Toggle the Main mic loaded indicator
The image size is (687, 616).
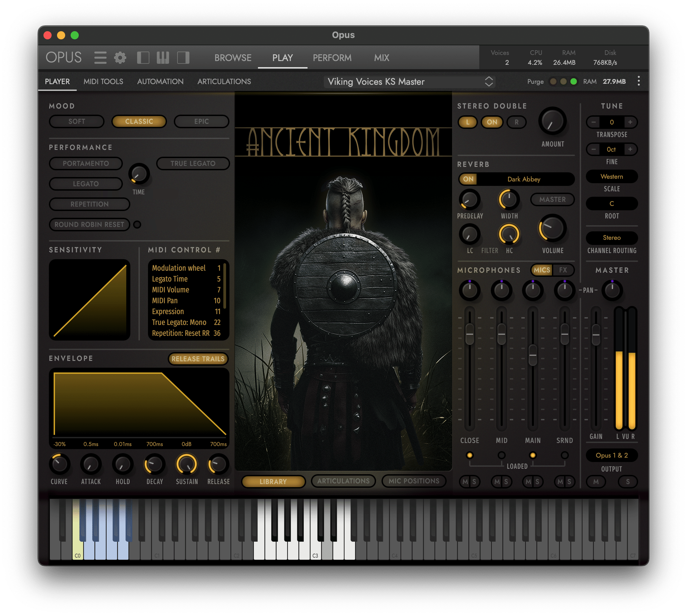click(533, 455)
